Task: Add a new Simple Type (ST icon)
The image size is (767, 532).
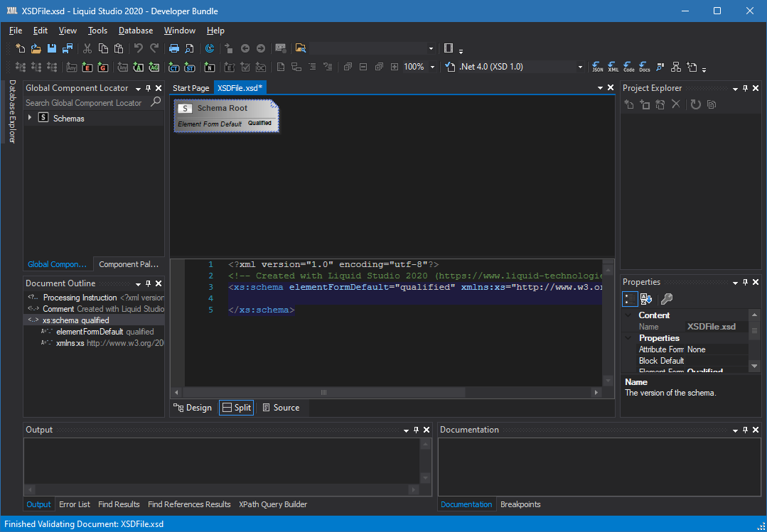Action: [190, 67]
